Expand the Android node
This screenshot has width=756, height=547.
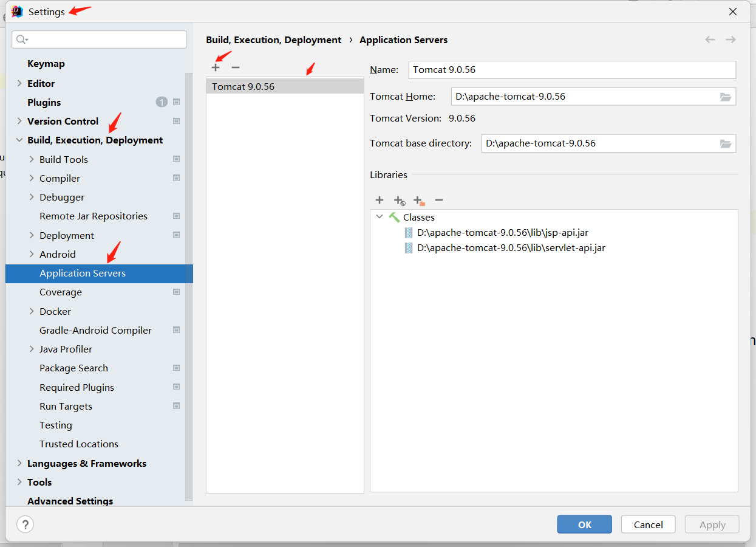point(32,254)
